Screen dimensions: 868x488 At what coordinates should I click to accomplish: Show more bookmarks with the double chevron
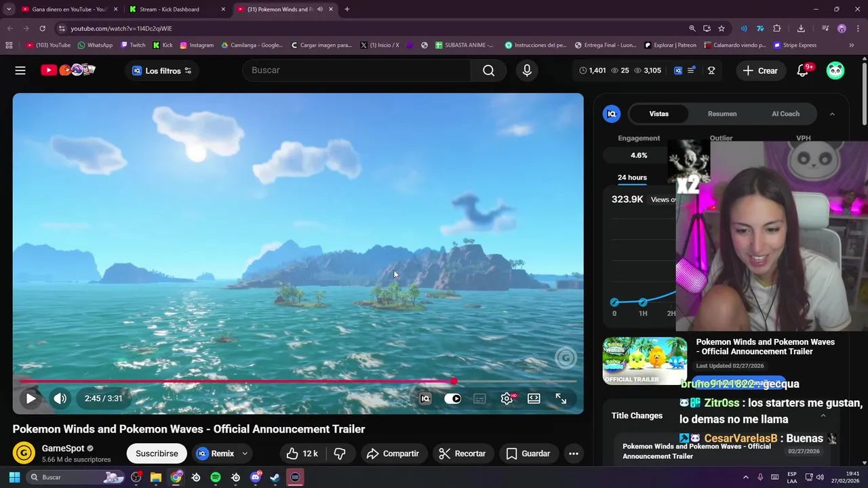(x=852, y=45)
